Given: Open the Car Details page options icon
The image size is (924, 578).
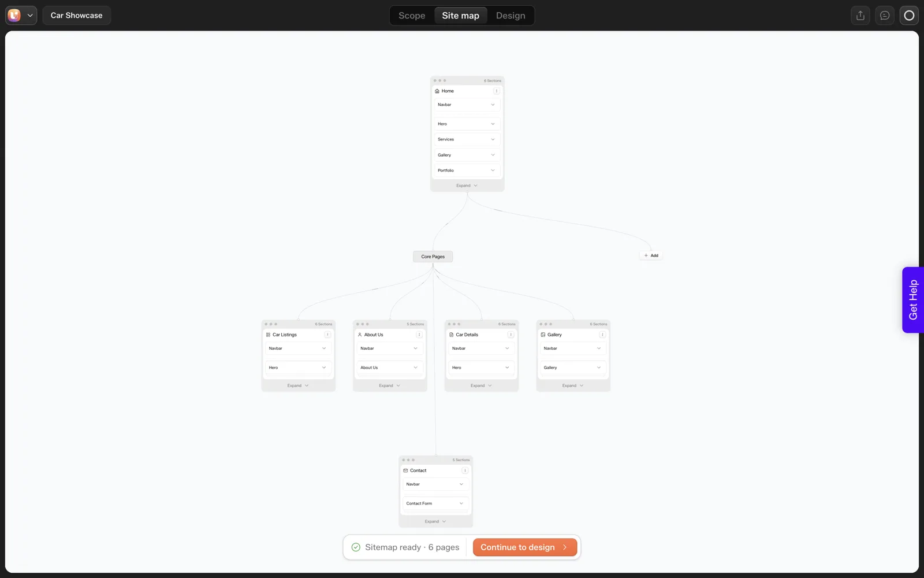Looking at the screenshot, I should (511, 335).
